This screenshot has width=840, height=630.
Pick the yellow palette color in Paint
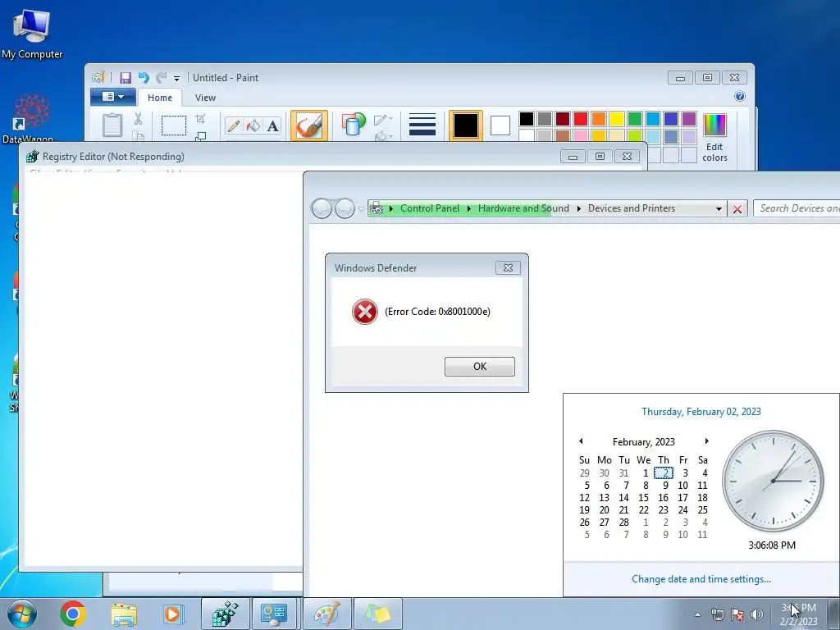[617, 118]
